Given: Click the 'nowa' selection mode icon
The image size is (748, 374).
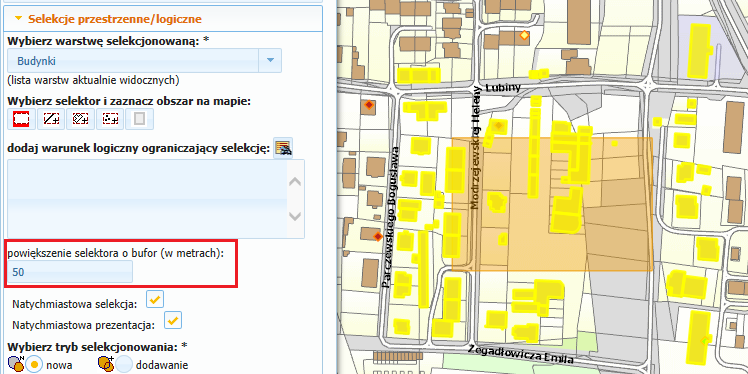Looking at the screenshot, I should tap(16, 364).
